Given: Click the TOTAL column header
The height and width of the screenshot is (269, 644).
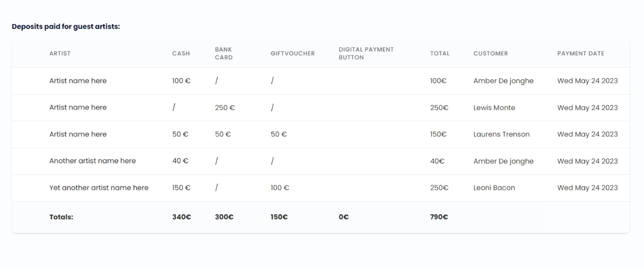Looking at the screenshot, I should [x=440, y=54].
